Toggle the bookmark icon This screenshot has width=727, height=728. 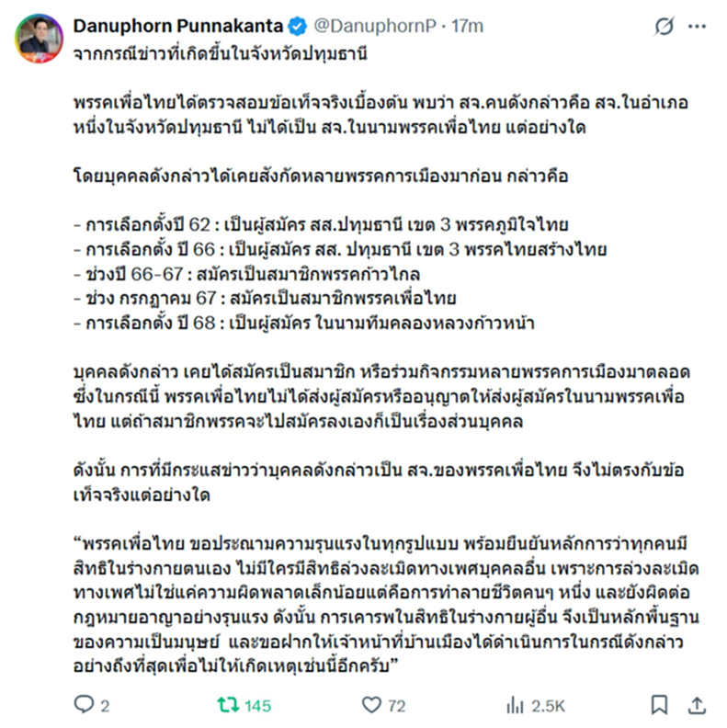point(659,705)
